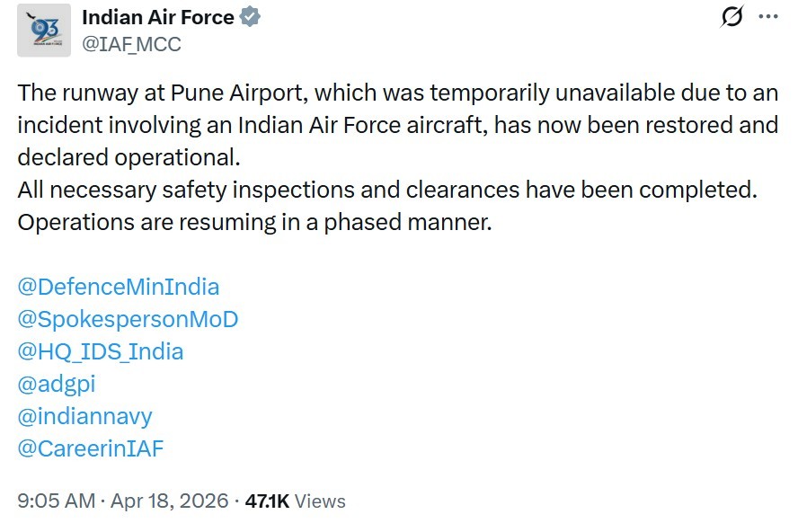Open the @IAF_MCC handle link

tap(132, 43)
